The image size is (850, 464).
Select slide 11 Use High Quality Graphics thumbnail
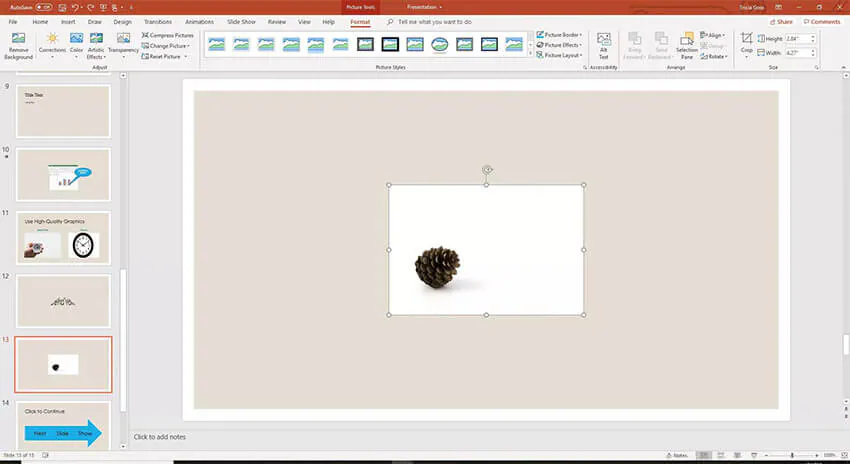[x=63, y=238]
